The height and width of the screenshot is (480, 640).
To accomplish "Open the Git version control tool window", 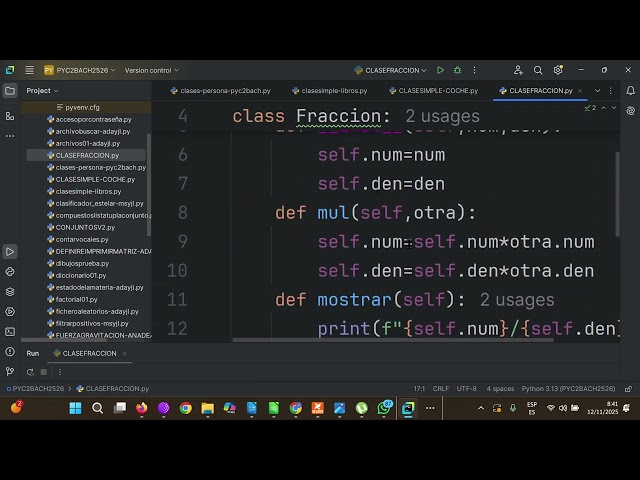I will [10, 371].
